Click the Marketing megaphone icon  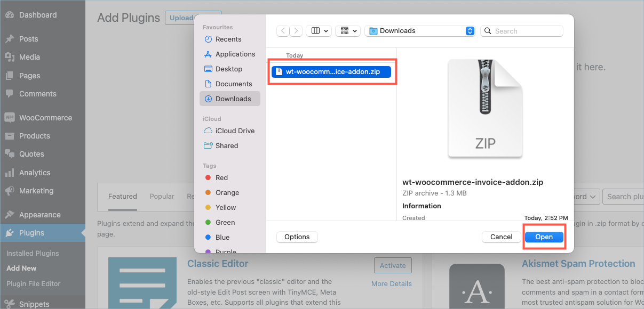point(10,191)
